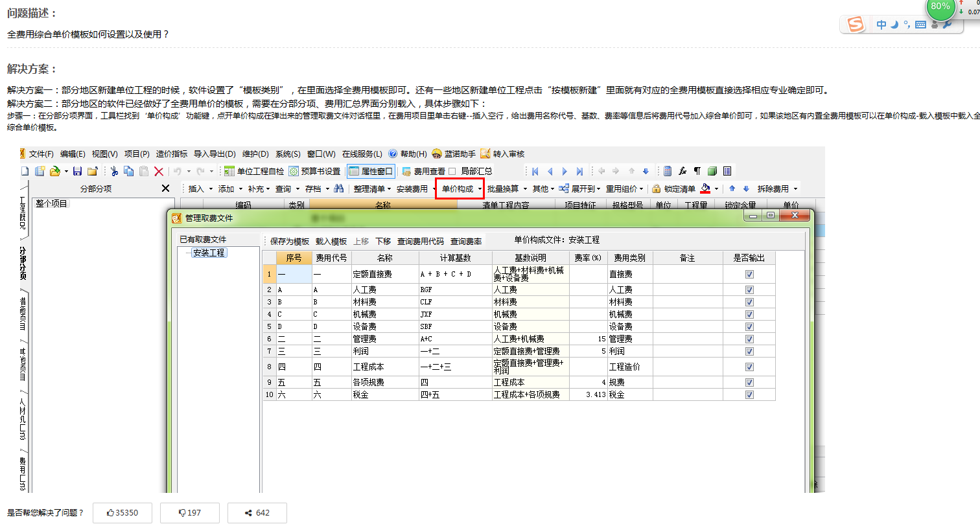980x524 pixels.
Task: Open the 视图(V) menu
Action: click(x=104, y=154)
